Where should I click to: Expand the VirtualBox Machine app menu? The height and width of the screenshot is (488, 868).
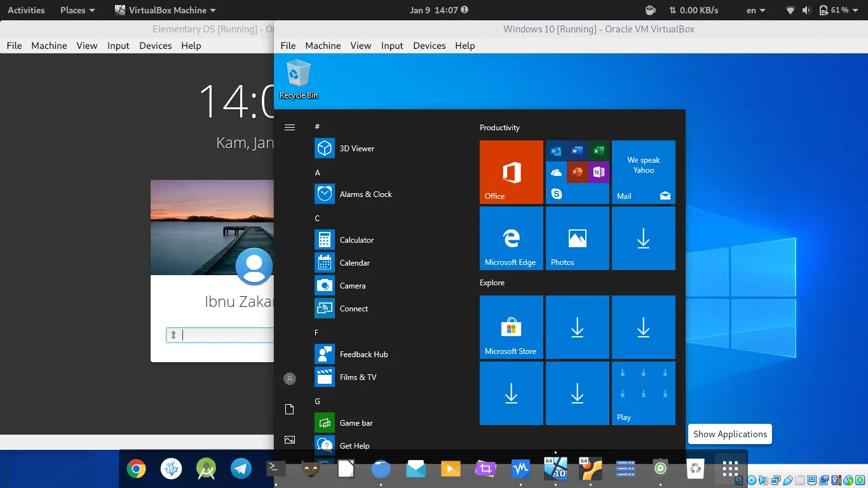165,10
